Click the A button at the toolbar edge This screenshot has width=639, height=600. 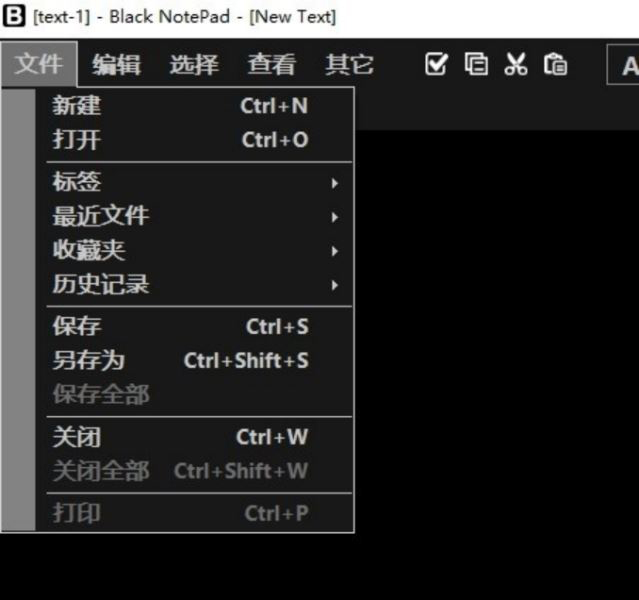624,65
